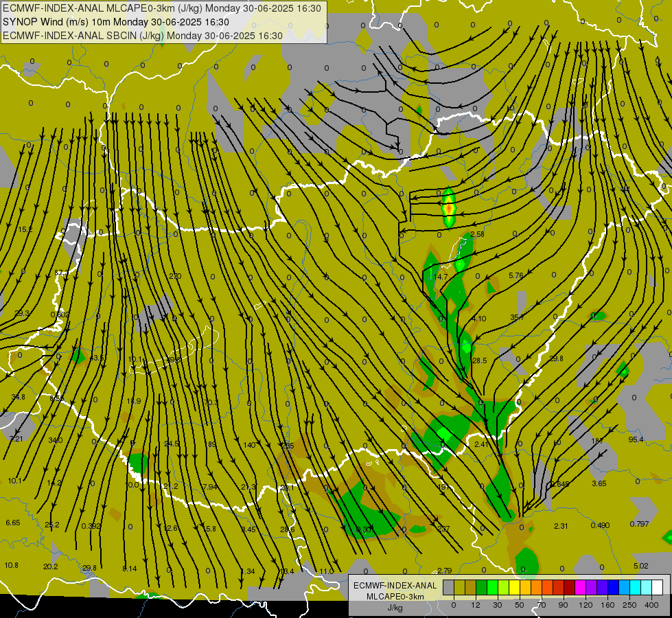The width and height of the screenshot is (672, 618).
Task: Click the legend tick label 120
Action: 586,605
